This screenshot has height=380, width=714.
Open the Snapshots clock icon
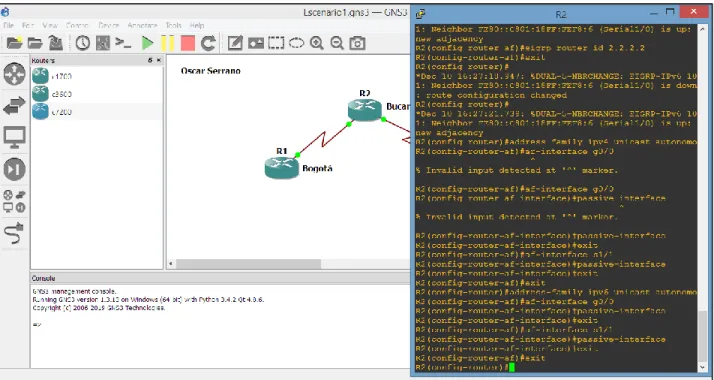click(x=82, y=43)
